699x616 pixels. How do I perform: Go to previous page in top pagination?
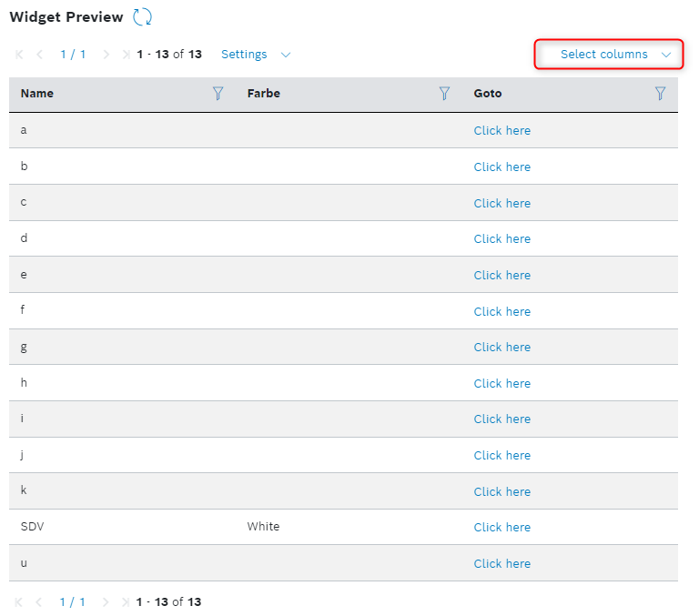pos(39,55)
